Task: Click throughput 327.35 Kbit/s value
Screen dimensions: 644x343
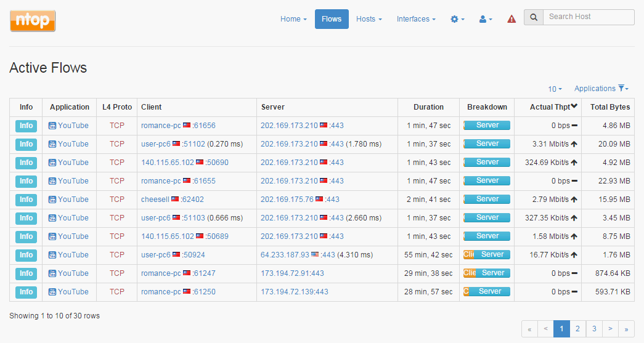Action: 547,218
